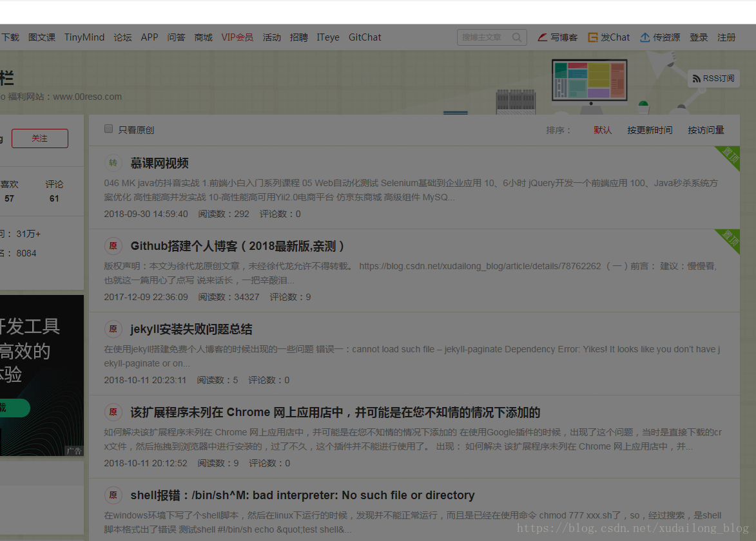This screenshot has width=756, height=541.
Task: Click the 写博客 pen icon
Action: click(543, 37)
